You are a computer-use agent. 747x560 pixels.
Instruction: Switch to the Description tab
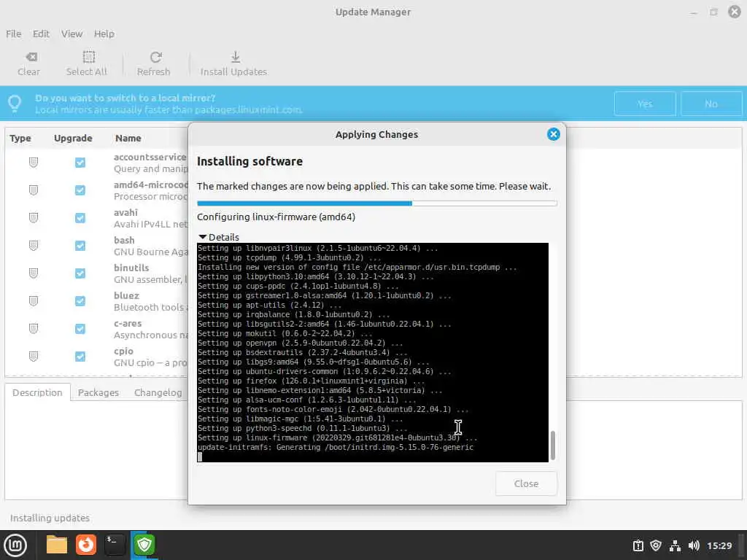point(37,392)
